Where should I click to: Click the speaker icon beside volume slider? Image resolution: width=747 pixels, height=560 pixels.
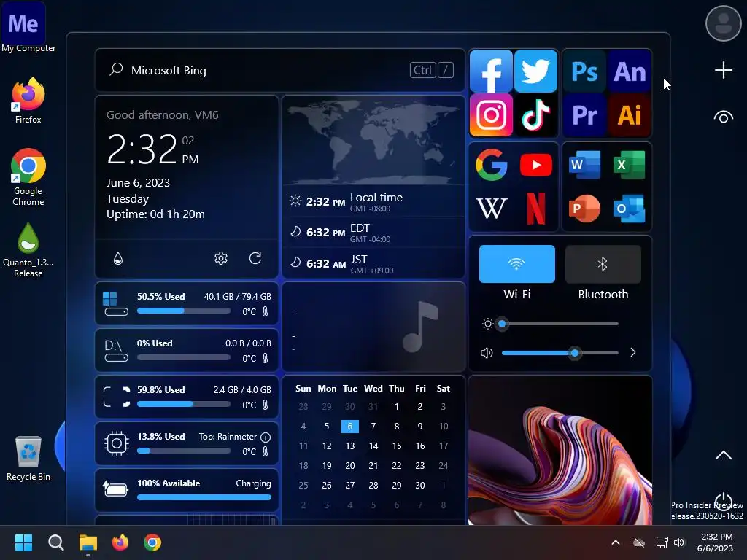(487, 353)
